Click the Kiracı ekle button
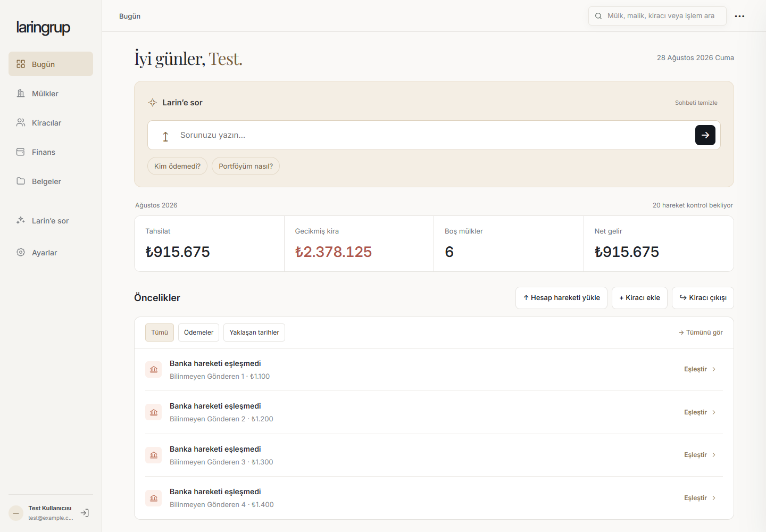 click(x=639, y=298)
